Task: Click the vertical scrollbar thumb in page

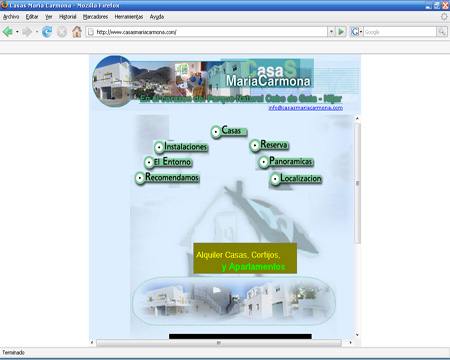Action: [357, 183]
